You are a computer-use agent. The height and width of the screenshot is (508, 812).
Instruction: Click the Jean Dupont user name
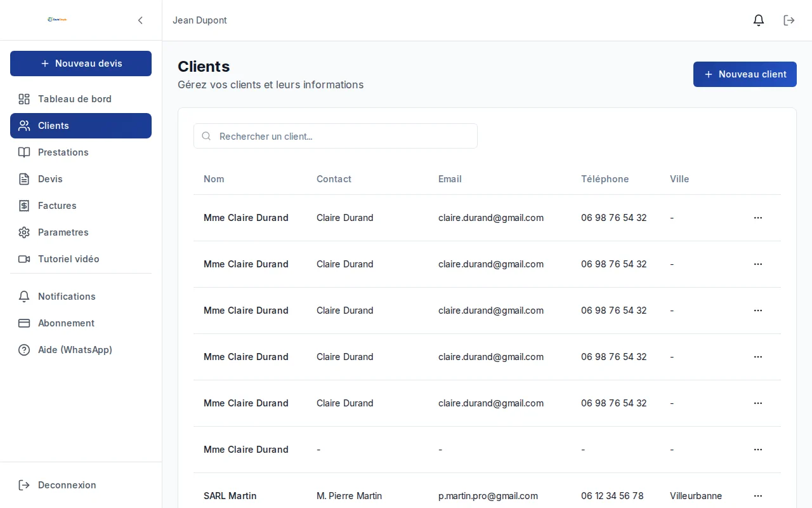coord(200,20)
